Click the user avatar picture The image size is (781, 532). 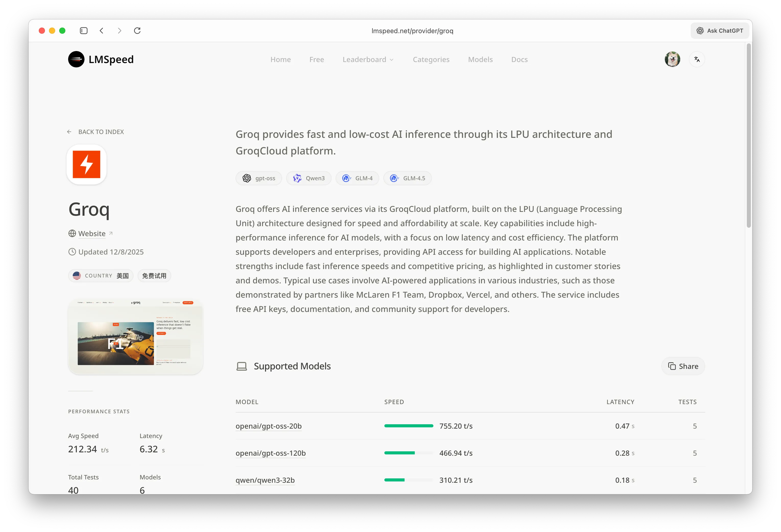coord(672,59)
